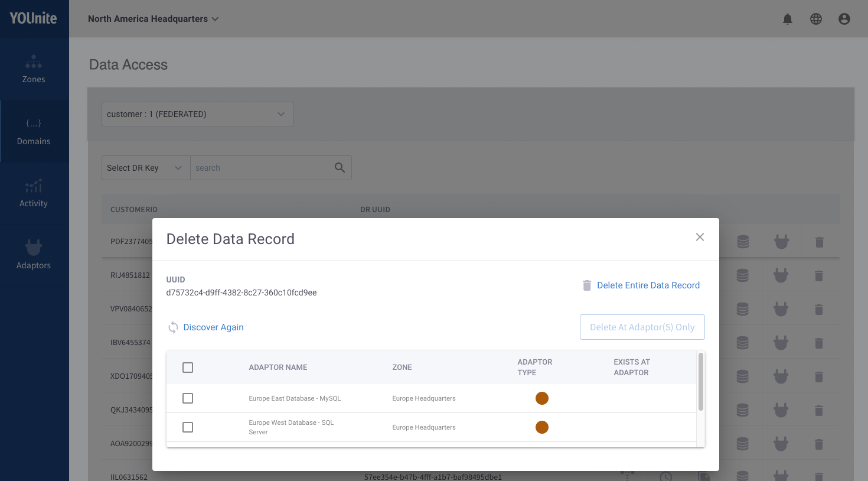
Task: Click the ADAPTOR TYPE column header
Action: pos(535,368)
